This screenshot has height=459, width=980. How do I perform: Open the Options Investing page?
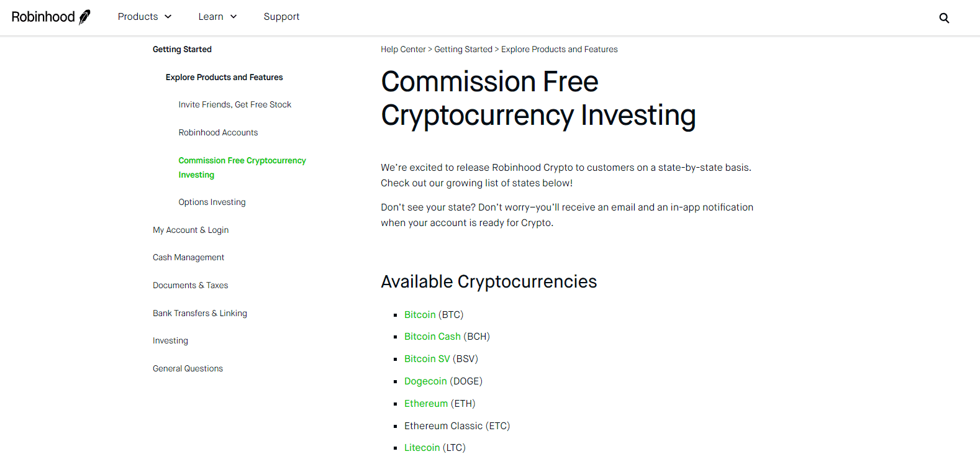pos(212,202)
